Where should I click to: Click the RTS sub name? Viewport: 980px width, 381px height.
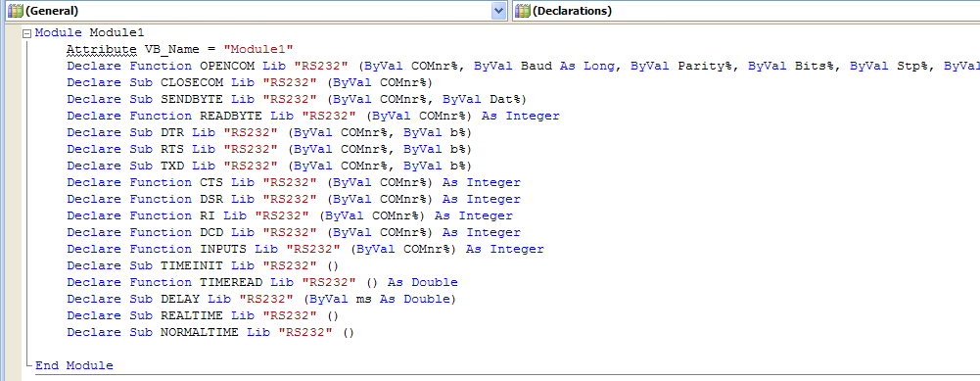[x=172, y=149]
